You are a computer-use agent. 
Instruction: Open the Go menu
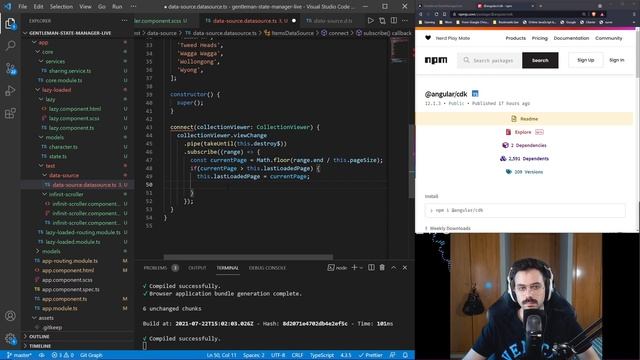[102, 7]
